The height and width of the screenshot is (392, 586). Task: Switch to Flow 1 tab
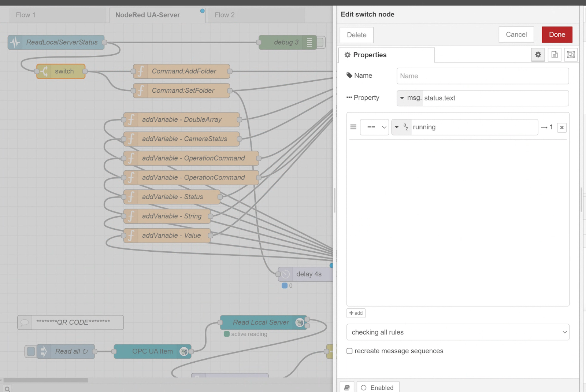tap(58, 15)
